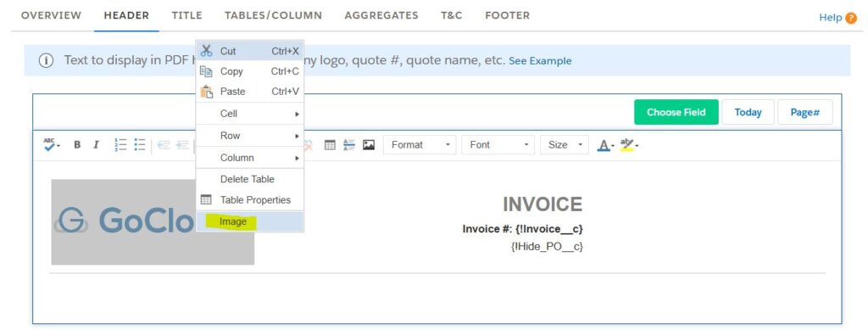Select Image in the context menu
Screen dimensions: 868x330
point(250,221)
